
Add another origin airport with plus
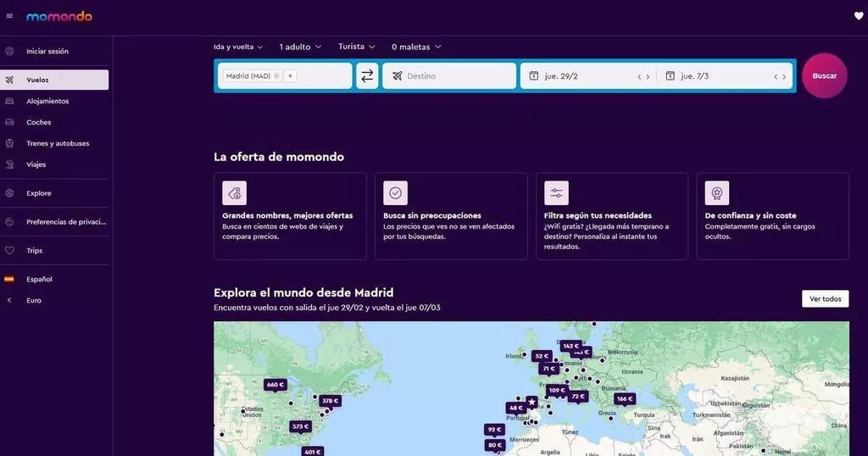click(290, 75)
